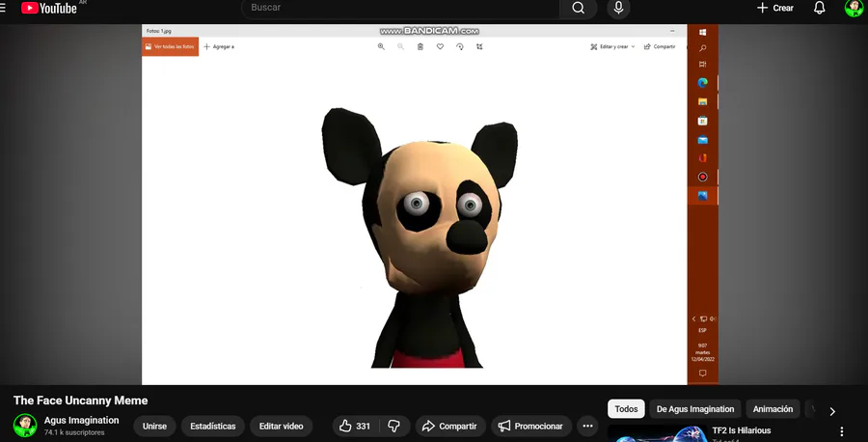Click Compartir in the Photos toolbar
This screenshot has height=442, width=868.
pos(660,46)
